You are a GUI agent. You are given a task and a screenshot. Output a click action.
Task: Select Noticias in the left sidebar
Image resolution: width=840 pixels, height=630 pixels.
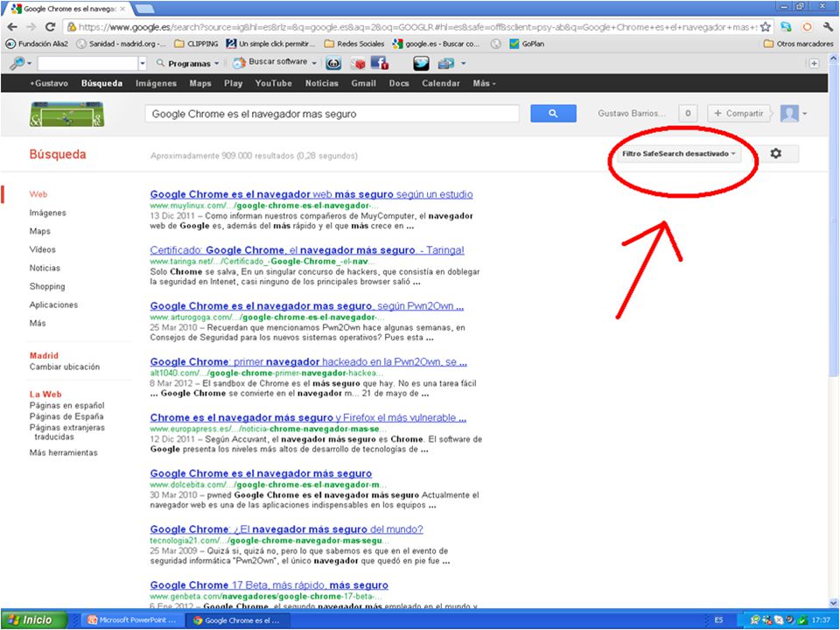point(45,268)
